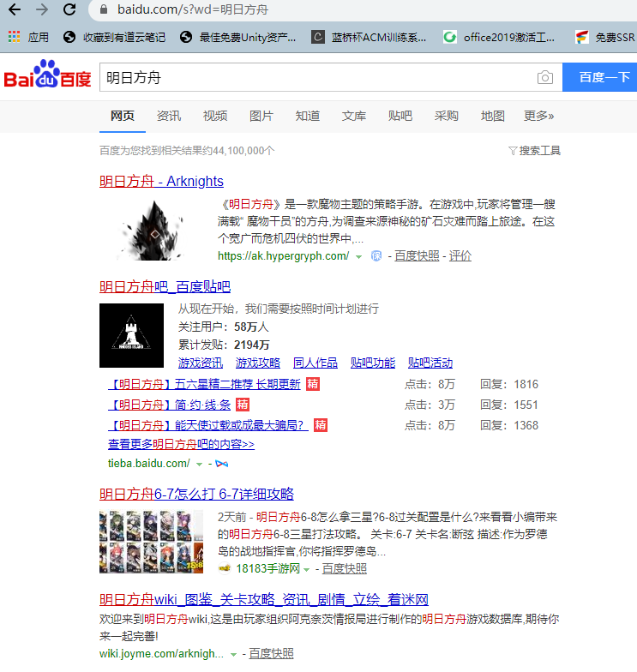This screenshot has width=637, height=672.
Task: Switch to the 地图 tab
Action: 492,116
